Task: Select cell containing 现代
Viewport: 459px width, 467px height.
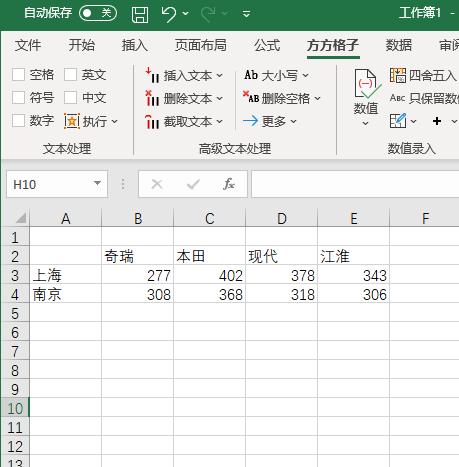Action: [x=282, y=256]
